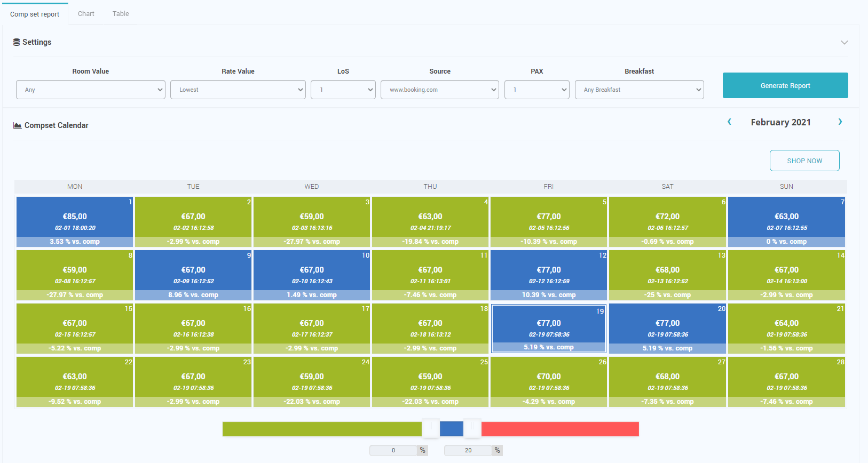This screenshot has height=463, width=868.
Task: Collapse the Settings panel chevron
Action: click(x=844, y=43)
